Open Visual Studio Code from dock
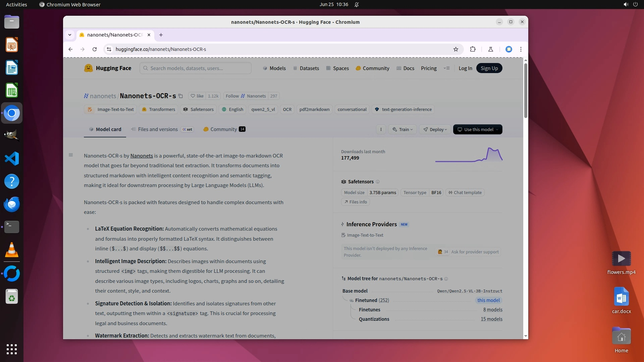The width and height of the screenshot is (644, 362). (12, 159)
